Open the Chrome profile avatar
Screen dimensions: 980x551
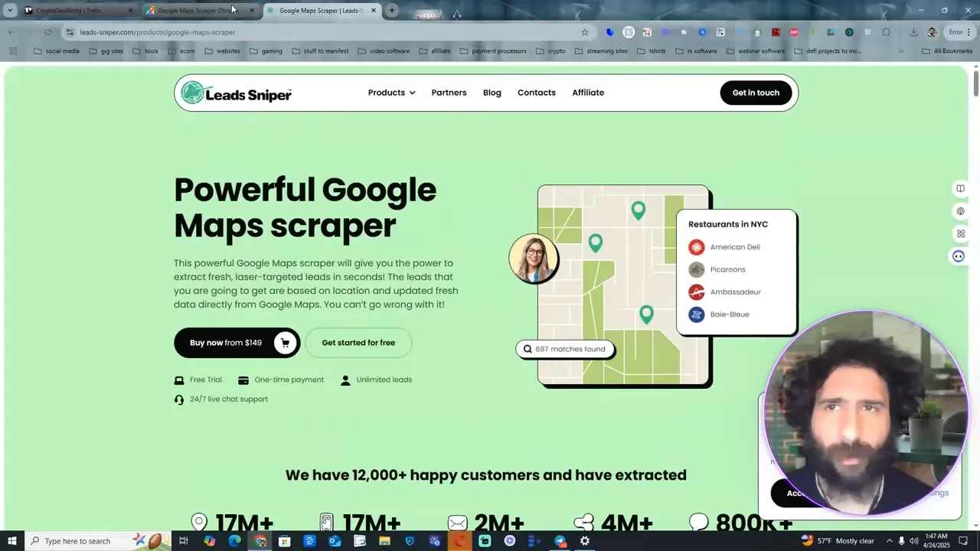(932, 32)
